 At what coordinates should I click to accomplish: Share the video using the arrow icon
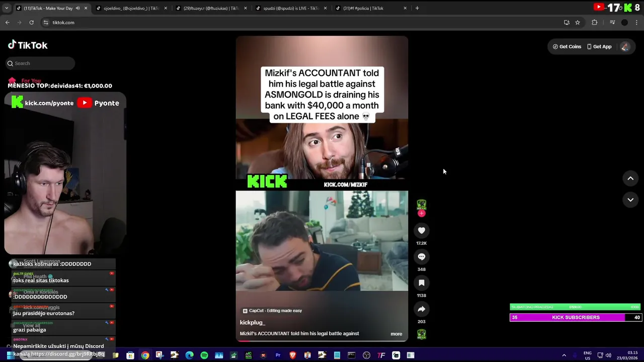422,309
